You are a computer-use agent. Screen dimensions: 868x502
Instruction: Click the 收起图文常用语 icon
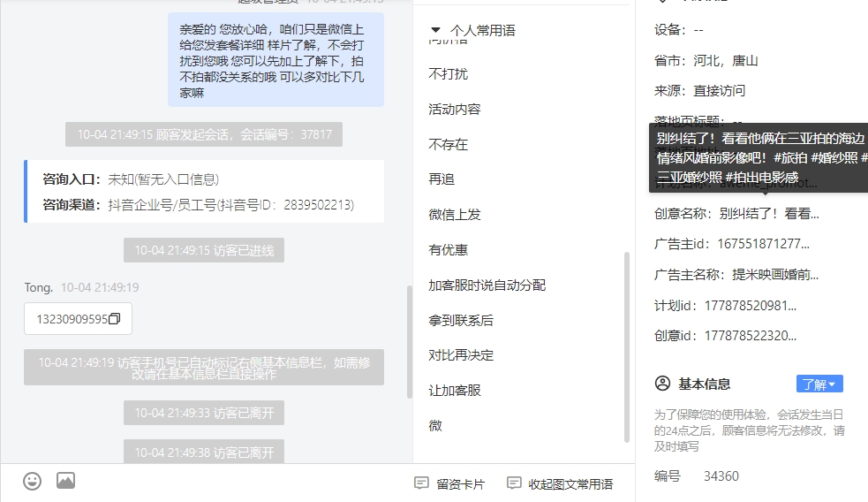tap(514, 483)
